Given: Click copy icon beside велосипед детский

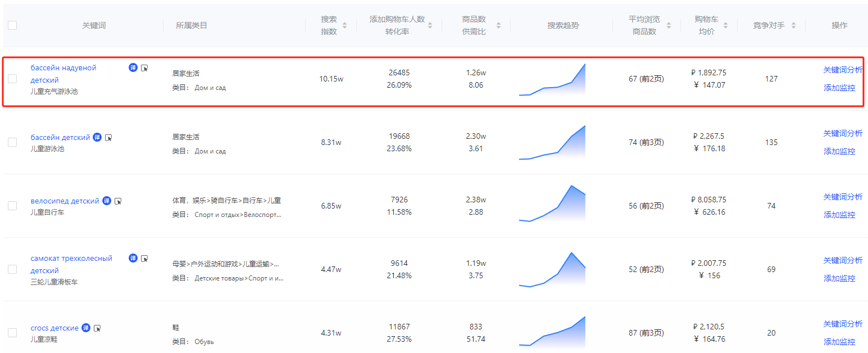Looking at the screenshot, I should pyautogui.click(x=118, y=201).
